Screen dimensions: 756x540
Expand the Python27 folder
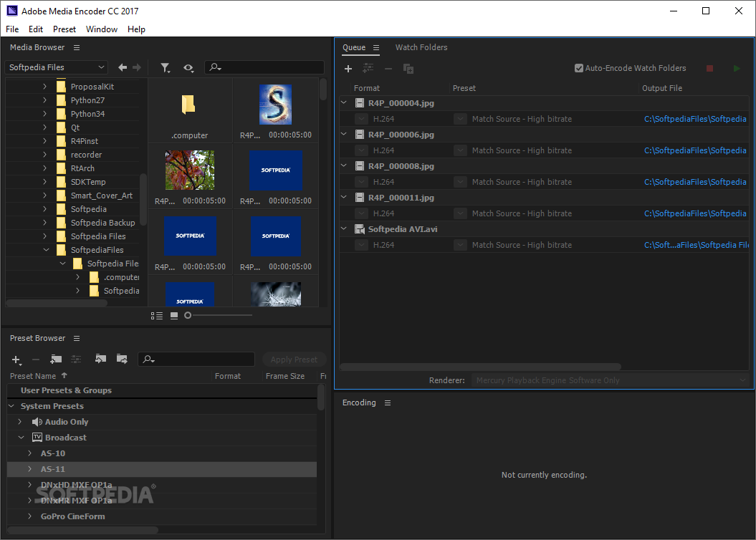[45, 100]
